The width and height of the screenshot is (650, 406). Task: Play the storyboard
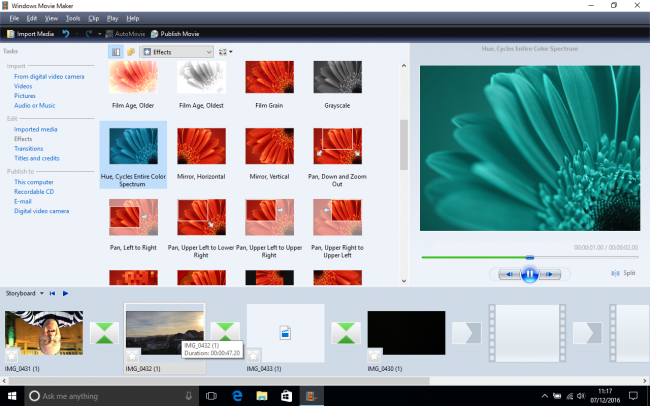(65, 293)
